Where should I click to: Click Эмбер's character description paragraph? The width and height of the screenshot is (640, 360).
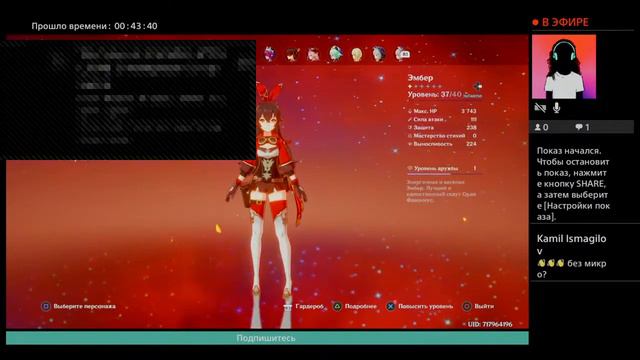441,191
